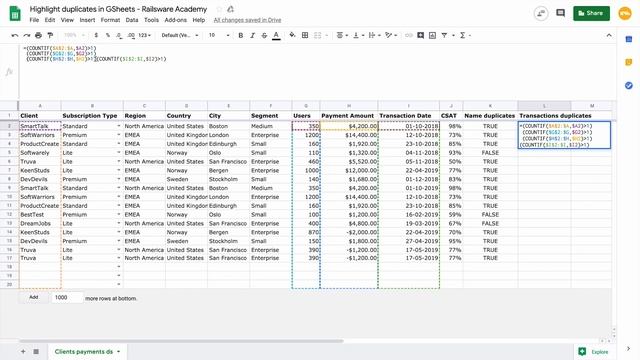Open comments history icon
Viewport: 640px width, 360px height.
(x=560, y=13)
